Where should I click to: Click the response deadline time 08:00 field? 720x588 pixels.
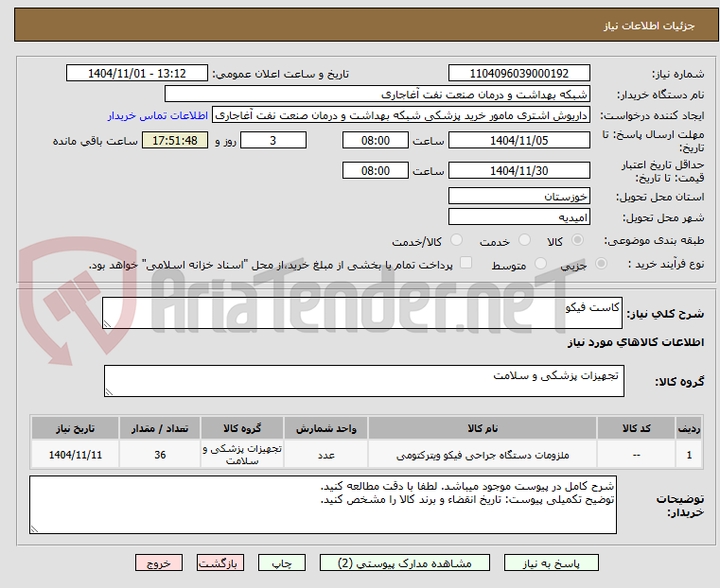click(376, 140)
